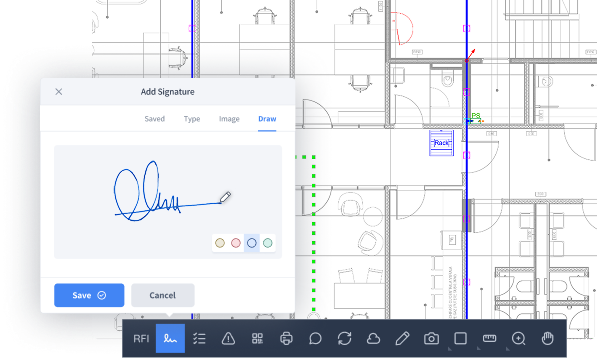Screen dimensions: 597x362
Task: Save the drawn signature
Action: (x=89, y=295)
